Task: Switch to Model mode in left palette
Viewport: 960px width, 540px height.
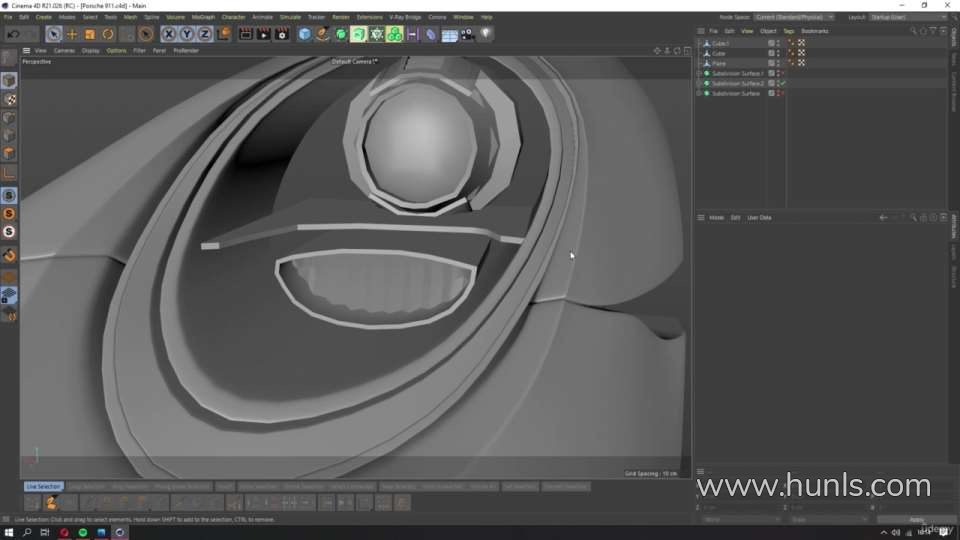Action: pos(9,80)
